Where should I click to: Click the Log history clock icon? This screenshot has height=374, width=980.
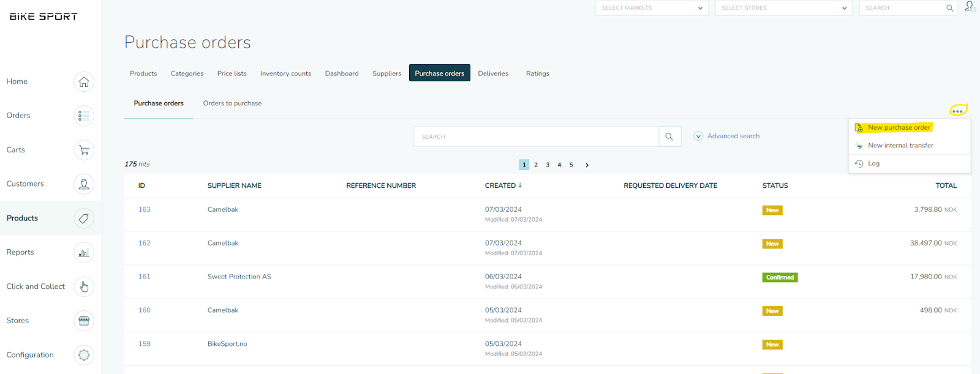859,163
